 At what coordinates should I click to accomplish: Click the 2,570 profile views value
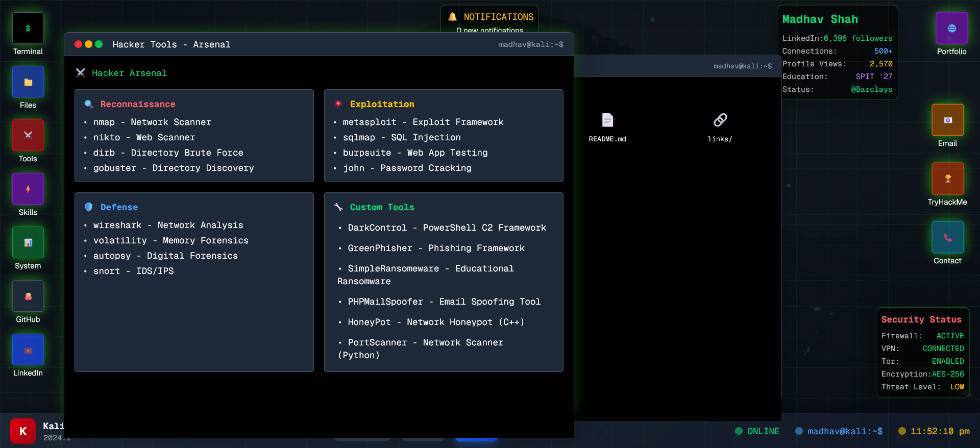[881, 64]
